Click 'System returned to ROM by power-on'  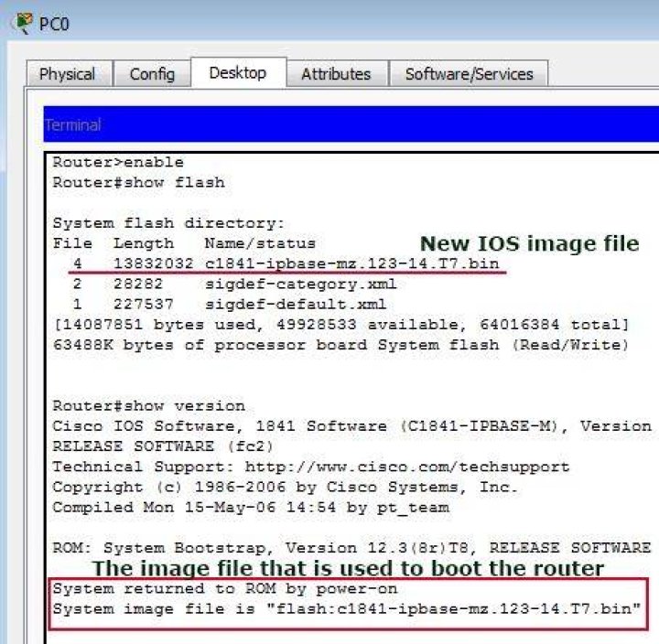pyautogui.click(x=225, y=588)
